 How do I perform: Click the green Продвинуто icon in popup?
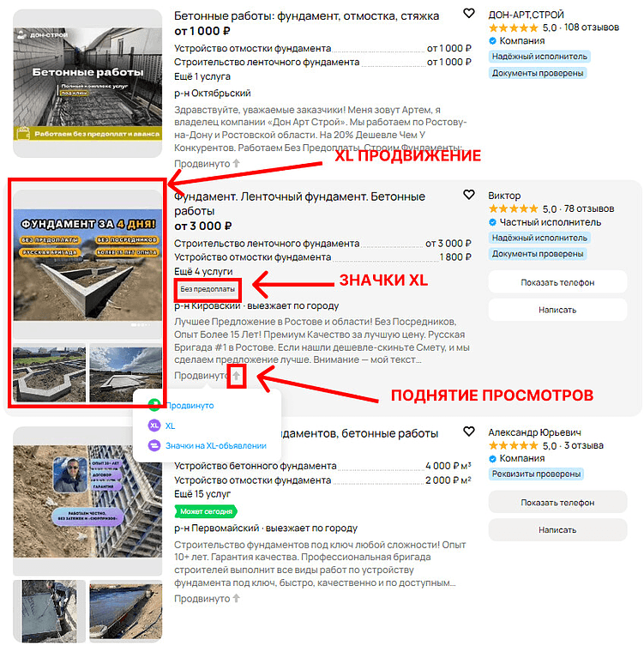click(154, 404)
